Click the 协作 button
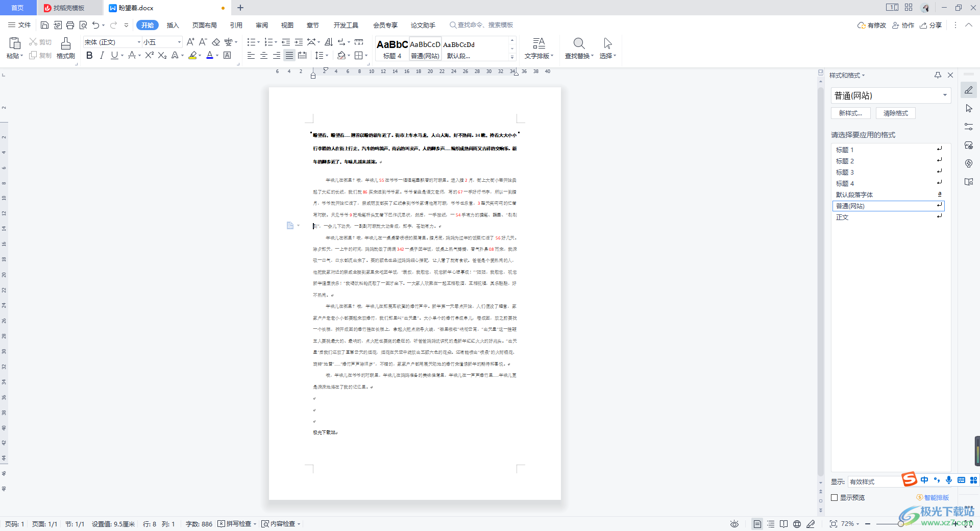 tap(903, 25)
